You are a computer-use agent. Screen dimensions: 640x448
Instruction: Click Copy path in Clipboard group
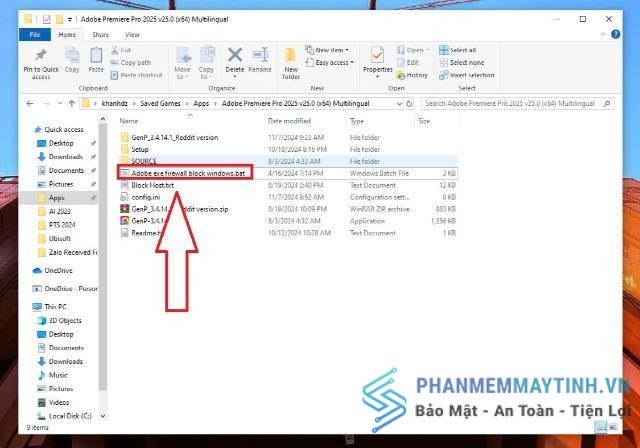(131, 62)
